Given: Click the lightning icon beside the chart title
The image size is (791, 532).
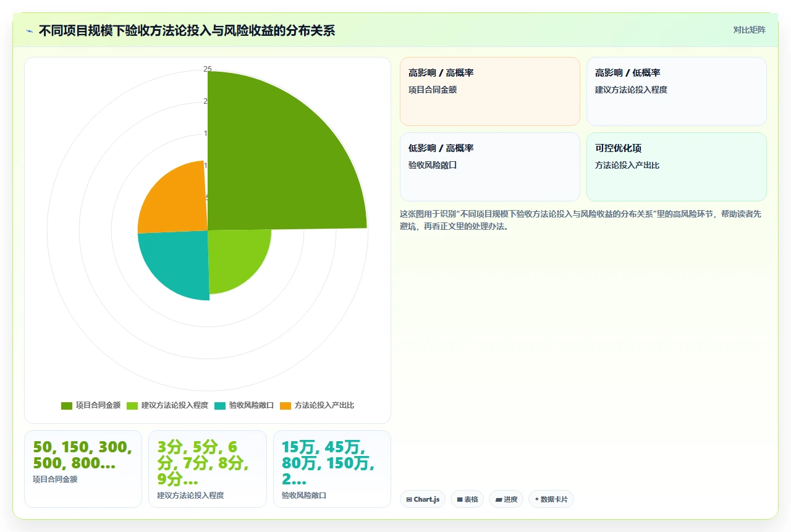Looking at the screenshot, I should coord(29,31).
